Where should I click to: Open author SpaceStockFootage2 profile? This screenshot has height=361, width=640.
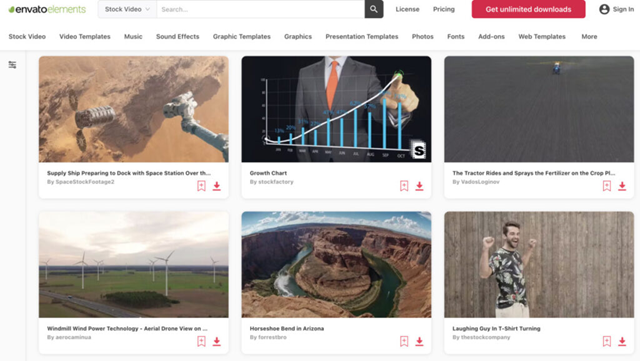click(85, 182)
